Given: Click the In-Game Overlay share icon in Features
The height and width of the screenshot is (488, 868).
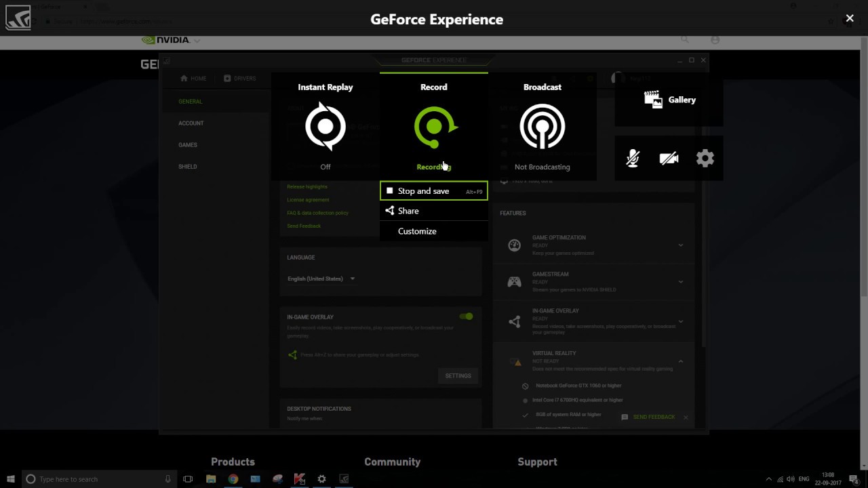Looking at the screenshot, I should (515, 321).
